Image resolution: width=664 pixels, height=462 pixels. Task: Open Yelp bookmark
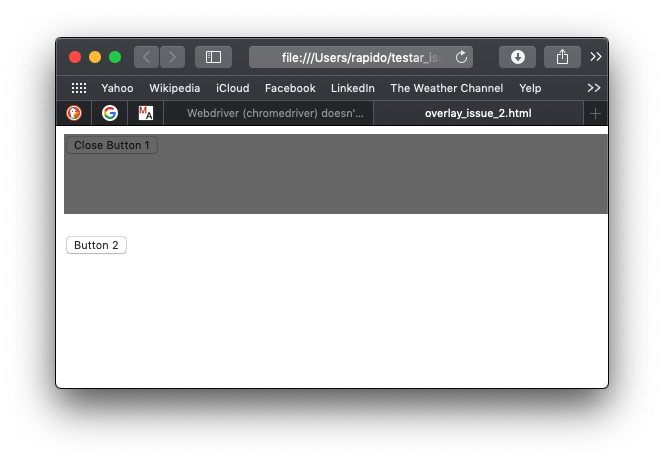coord(530,88)
